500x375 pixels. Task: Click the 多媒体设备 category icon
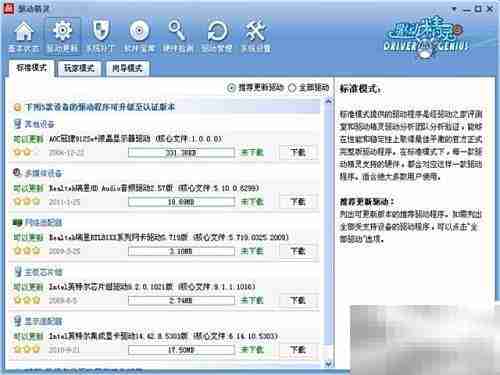click(x=18, y=173)
